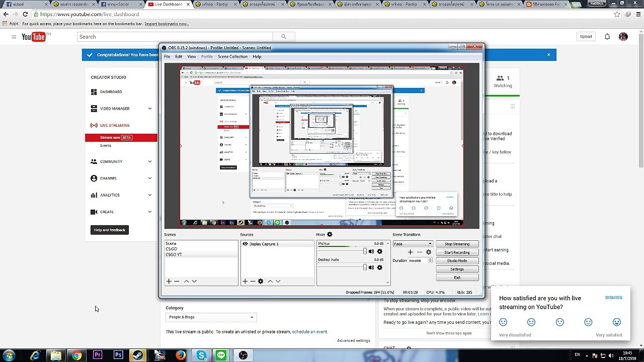Open OBS from the Windows taskbar
The width and height of the screenshot is (644, 362).
(x=243, y=355)
